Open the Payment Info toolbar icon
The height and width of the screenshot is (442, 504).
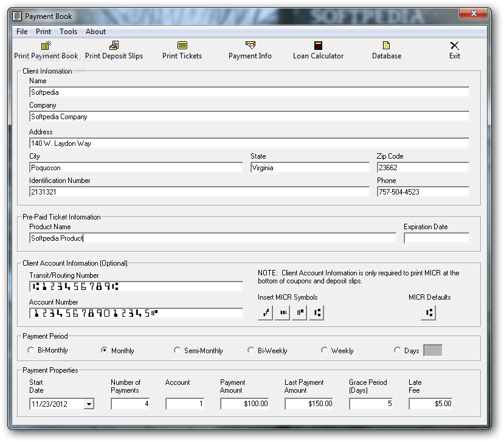(x=250, y=46)
